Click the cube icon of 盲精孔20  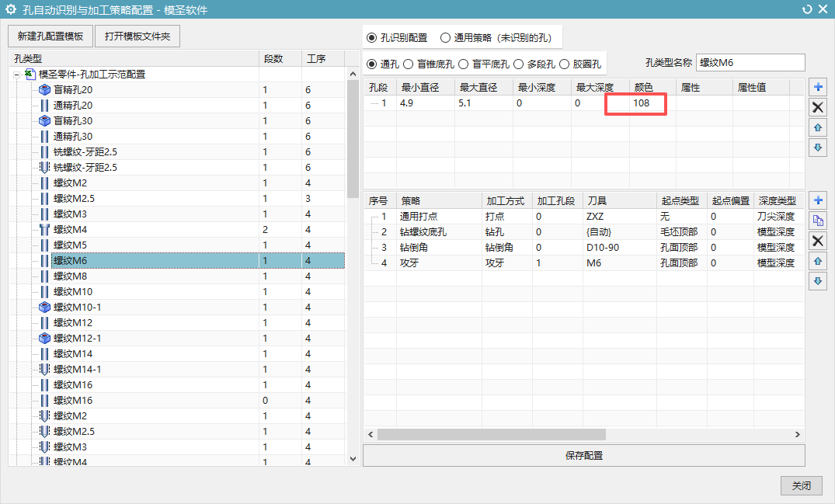(45, 90)
